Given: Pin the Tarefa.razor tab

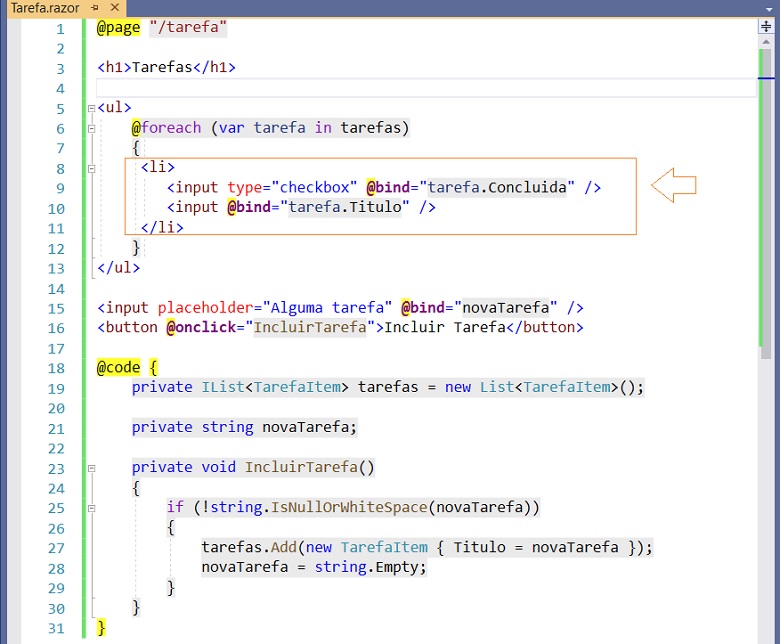Looking at the screenshot, I should 95,8.
